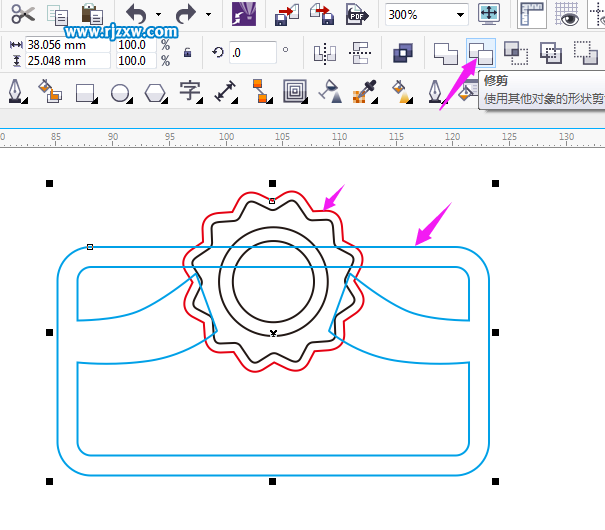Select the Dimension tool

click(x=225, y=91)
